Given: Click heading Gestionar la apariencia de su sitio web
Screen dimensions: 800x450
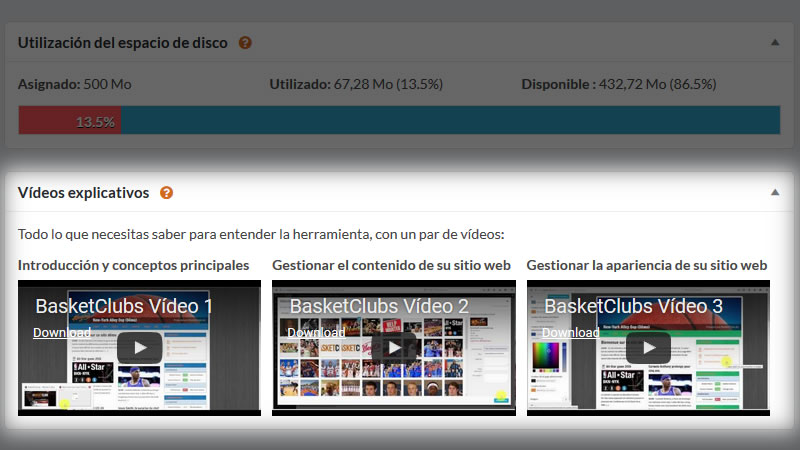Looking at the screenshot, I should [647, 265].
